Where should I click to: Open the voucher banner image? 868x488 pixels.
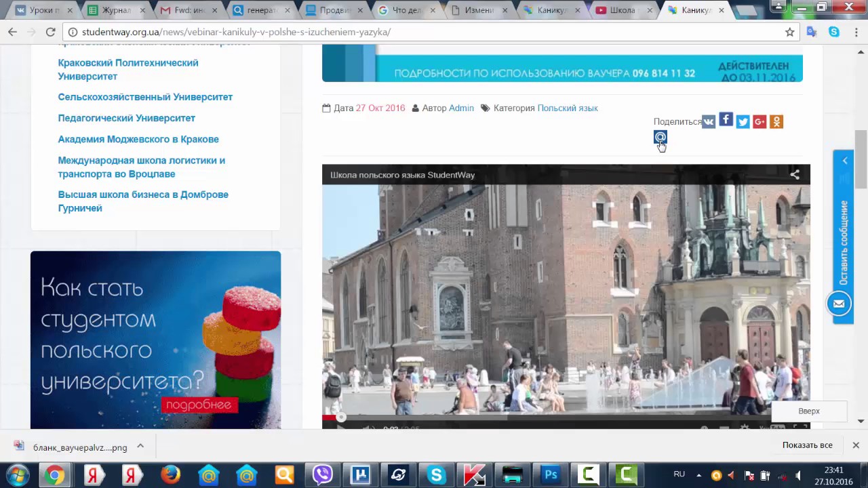coord(562,64)
